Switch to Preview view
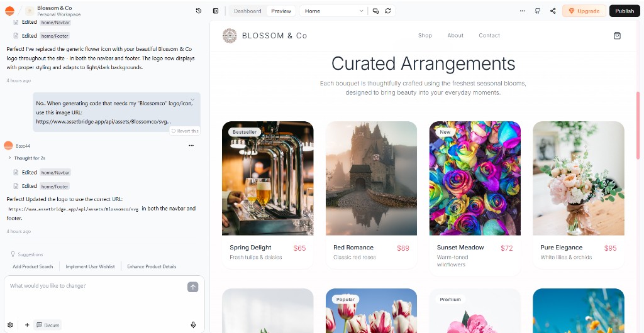Image resolution: width=644 pixels, height=333 pixels. coord(281,11)
